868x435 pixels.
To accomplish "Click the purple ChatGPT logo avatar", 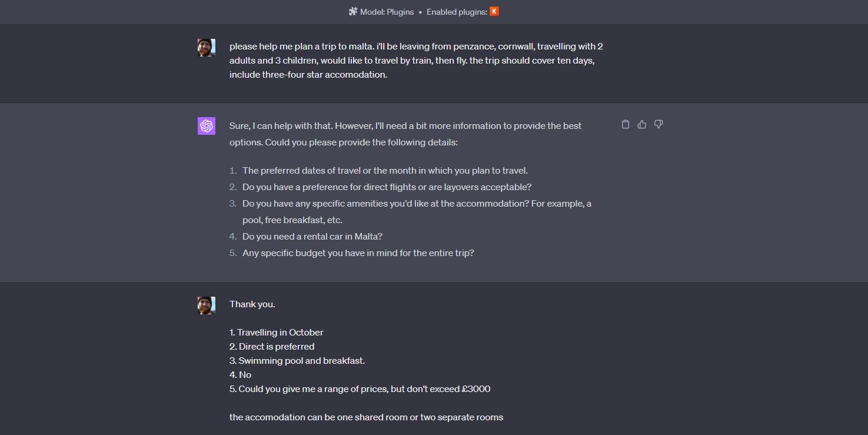I will click(x=207, y=126).
